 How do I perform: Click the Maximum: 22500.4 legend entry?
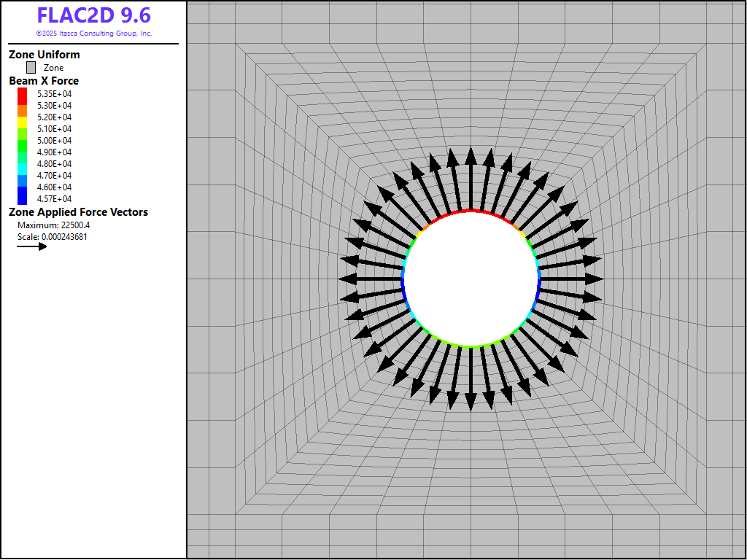coord(53,225)
